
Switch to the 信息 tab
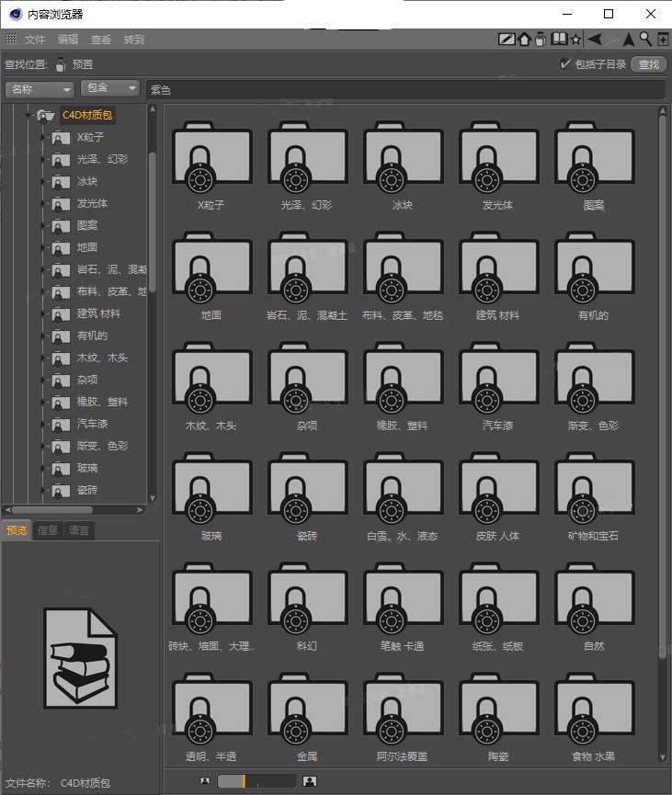(48, 530)
